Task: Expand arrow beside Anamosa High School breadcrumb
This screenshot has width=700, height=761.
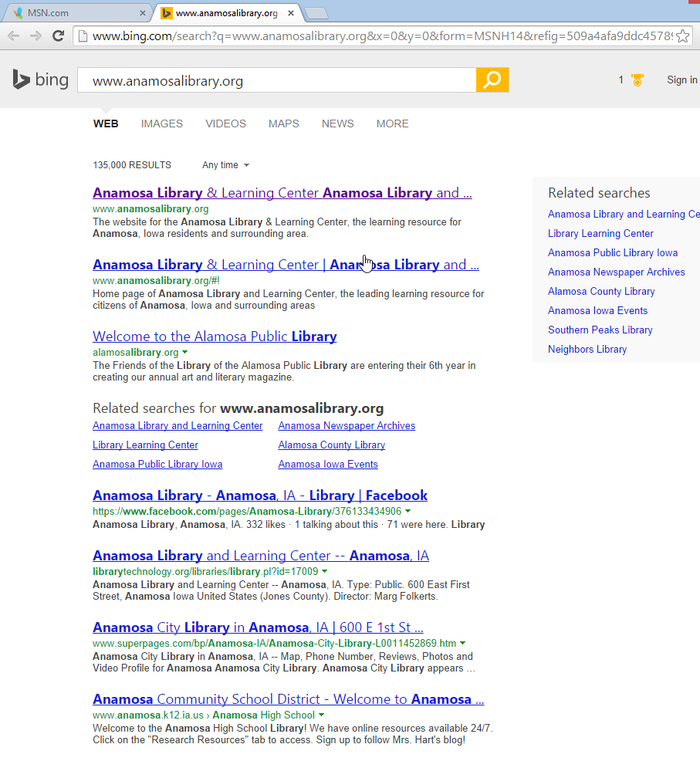Action: pos(321,715)
